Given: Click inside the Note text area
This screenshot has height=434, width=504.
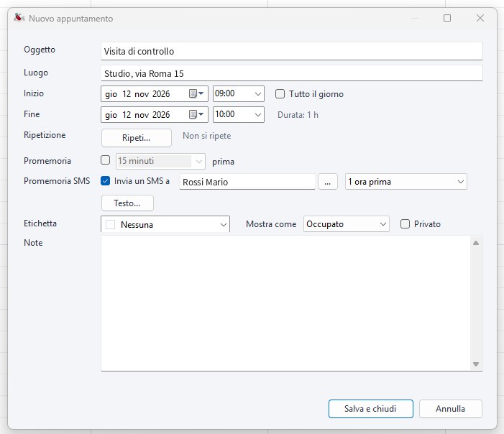Looking at the screenshot, I should (x=285, y=303).
